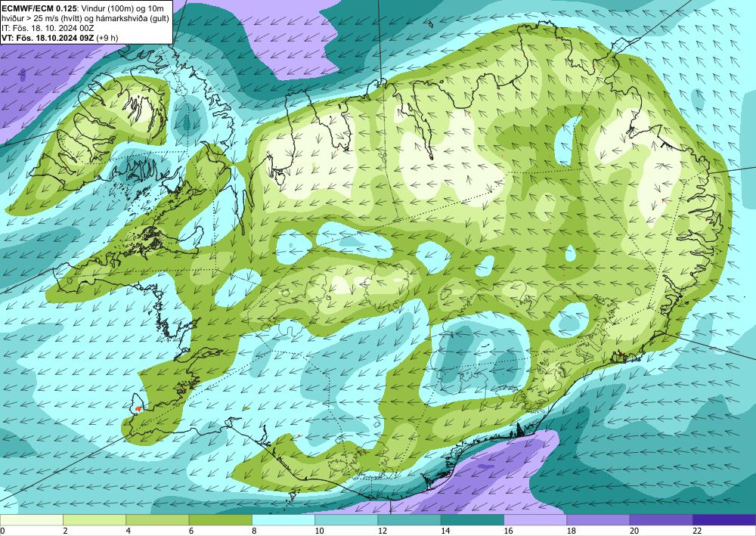Select the light yellow-green 2–4 m/s legend swatch

tap(94, 519)
